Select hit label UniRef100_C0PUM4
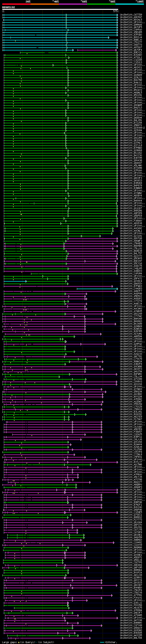 tap(131, 273)
